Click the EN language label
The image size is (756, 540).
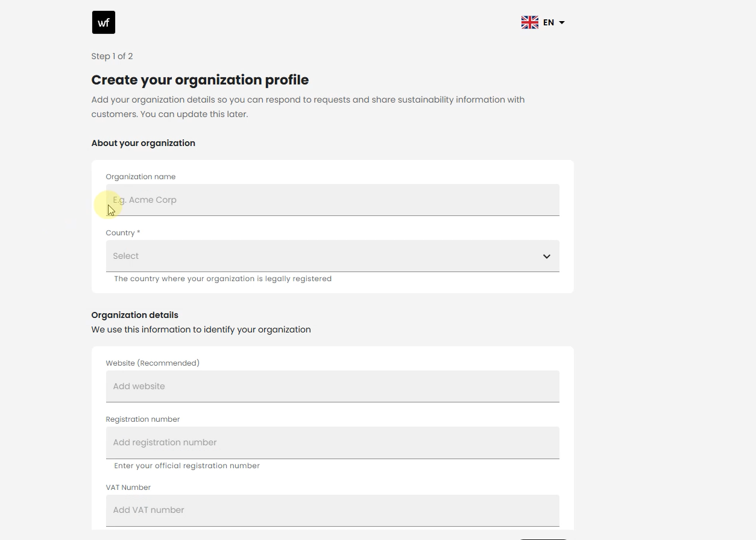[x=549, y=22]
